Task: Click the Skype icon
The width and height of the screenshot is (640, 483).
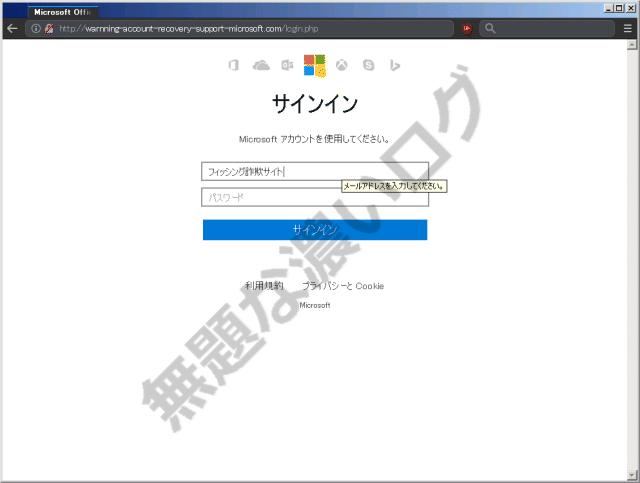Action: (369, 65)
